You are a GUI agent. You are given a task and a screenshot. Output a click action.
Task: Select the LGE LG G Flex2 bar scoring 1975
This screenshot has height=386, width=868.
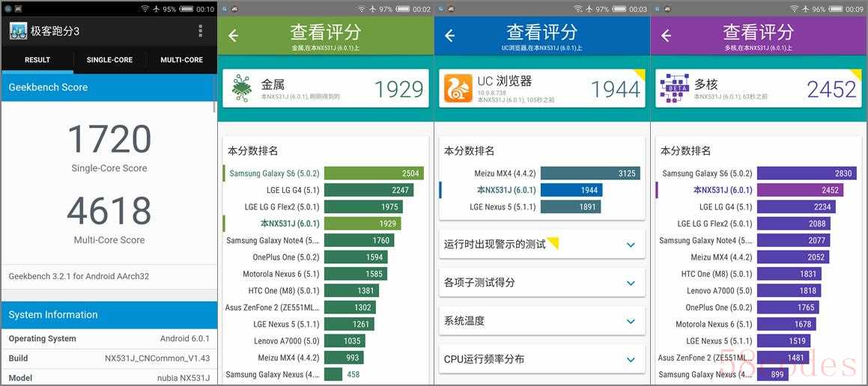tap(363, 206)
